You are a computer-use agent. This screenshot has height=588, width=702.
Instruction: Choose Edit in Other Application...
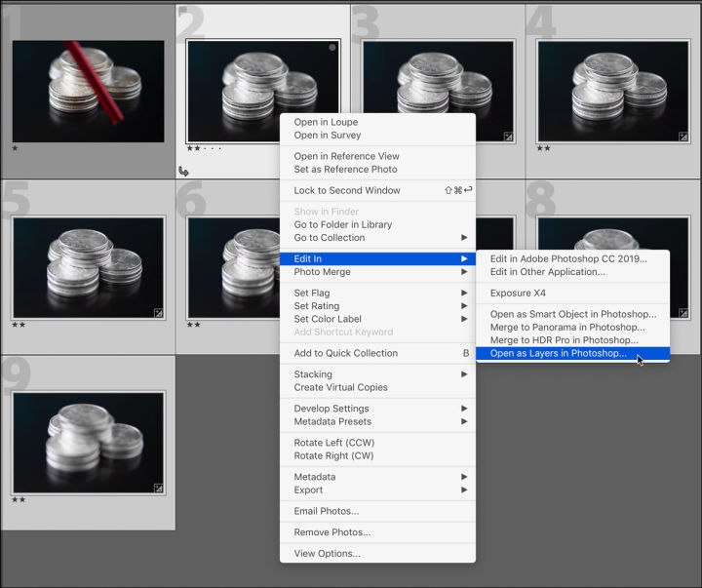tap(573, 272)
